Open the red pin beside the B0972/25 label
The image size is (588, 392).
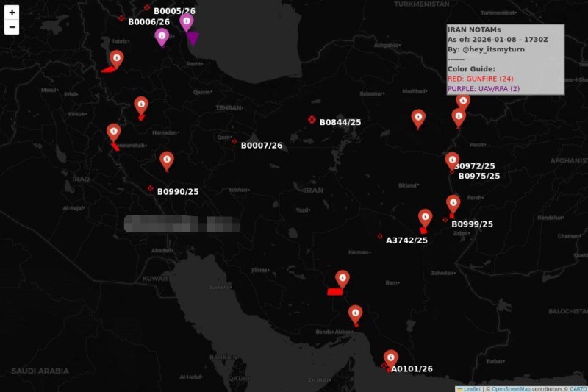(452, 161)
